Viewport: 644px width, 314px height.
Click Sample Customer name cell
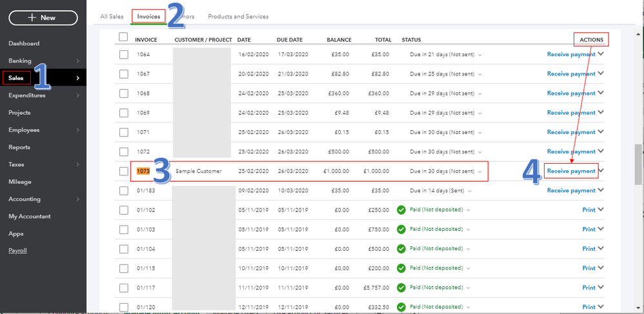pos(199,171)
